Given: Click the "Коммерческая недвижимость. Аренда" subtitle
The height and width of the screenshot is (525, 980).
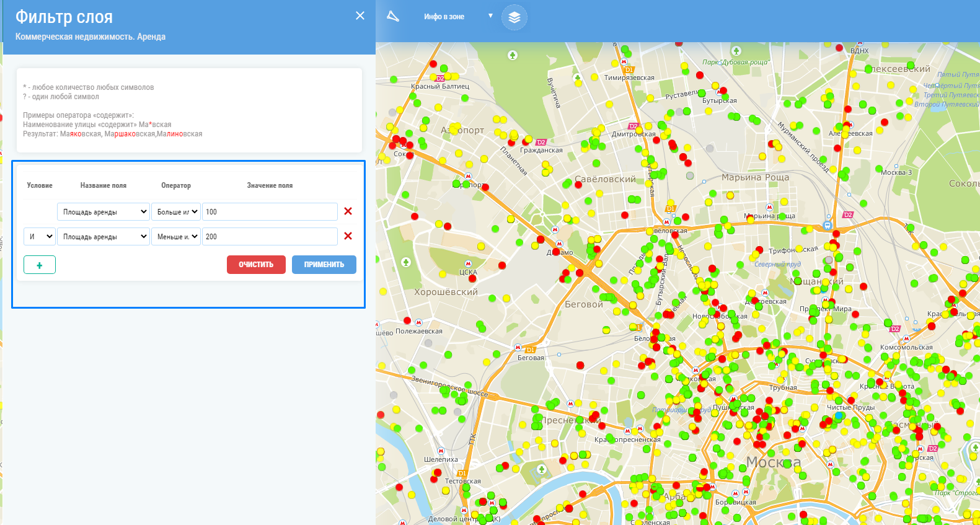Looking at the screenshot, I should pos(90,37).
